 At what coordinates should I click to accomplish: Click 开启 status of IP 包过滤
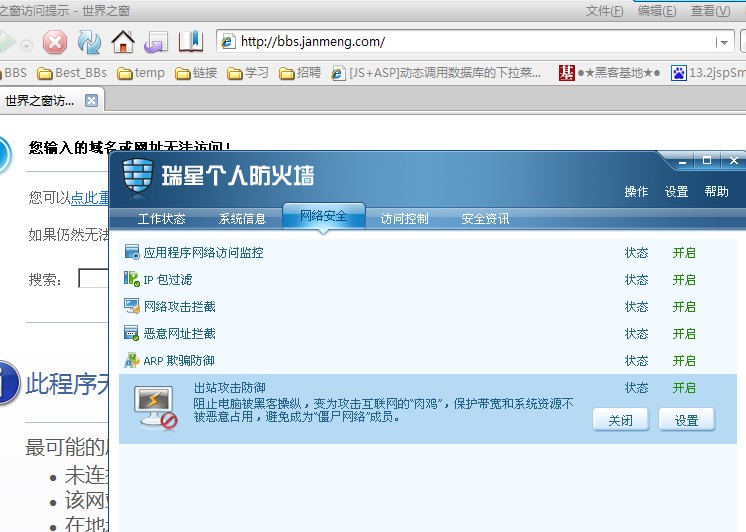tap(684, 280)
